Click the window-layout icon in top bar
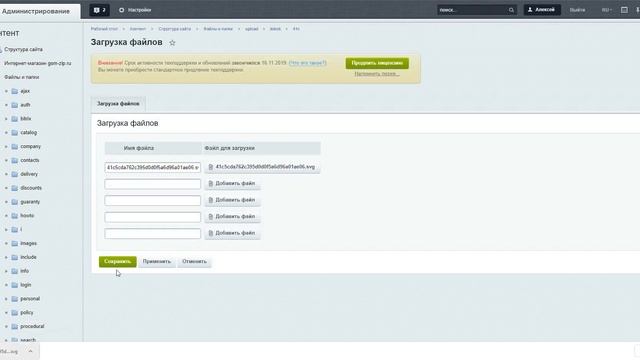This screenshot has height=360, width=640. coord(624,10)
